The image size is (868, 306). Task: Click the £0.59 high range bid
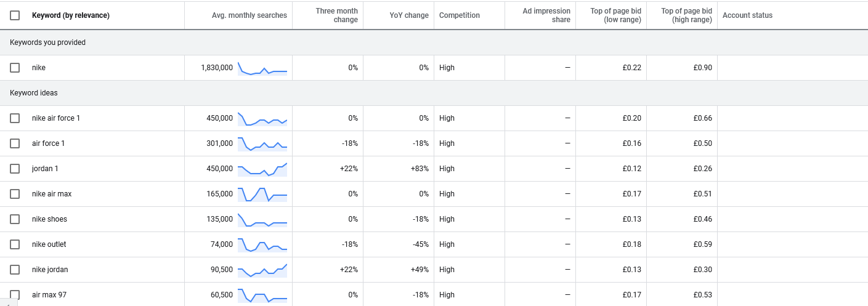[x=702, y=244]
